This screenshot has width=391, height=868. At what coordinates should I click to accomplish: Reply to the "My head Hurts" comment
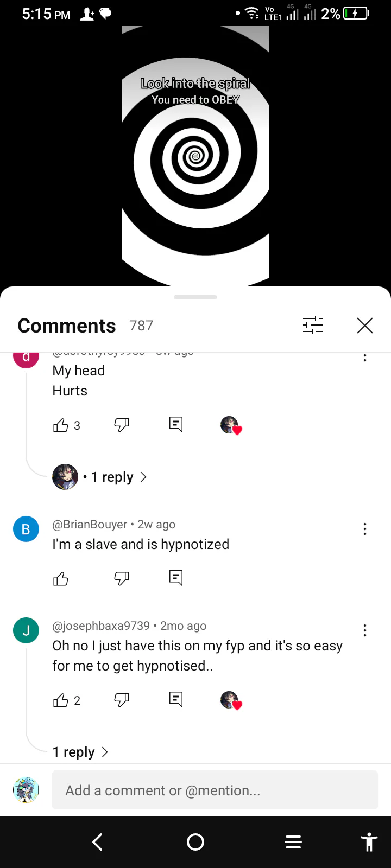(x=176, y=424)
